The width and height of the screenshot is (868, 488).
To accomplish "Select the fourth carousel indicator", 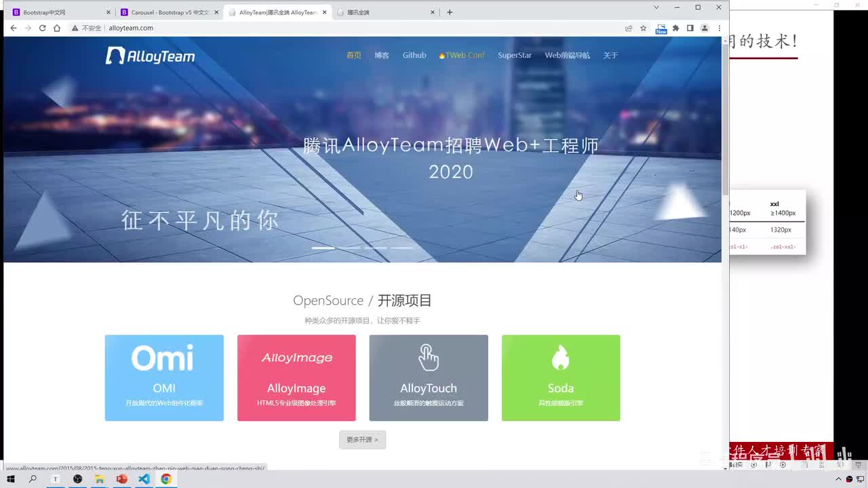I will pos(401,248).
